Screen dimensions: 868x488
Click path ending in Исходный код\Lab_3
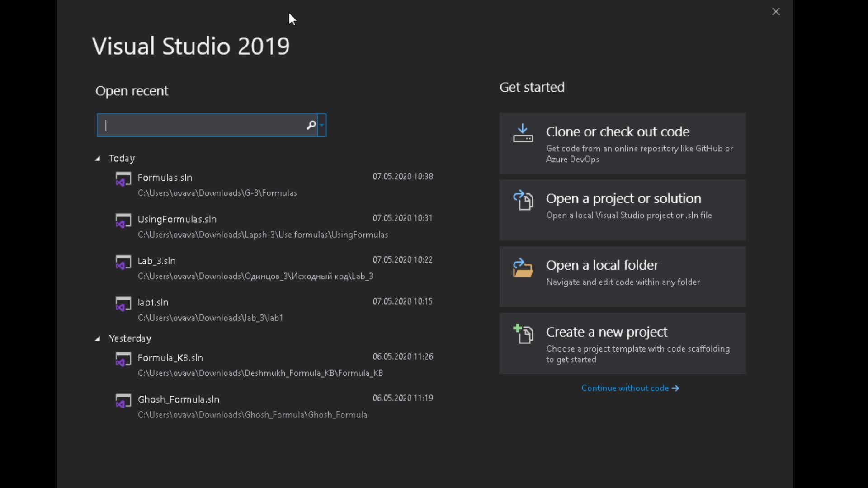(255, 276)
